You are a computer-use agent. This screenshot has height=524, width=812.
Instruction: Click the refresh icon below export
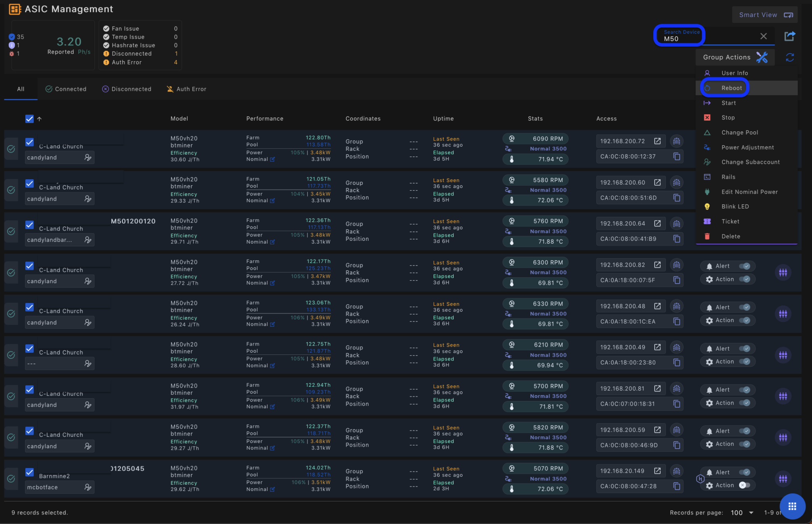tap(789, 58)
